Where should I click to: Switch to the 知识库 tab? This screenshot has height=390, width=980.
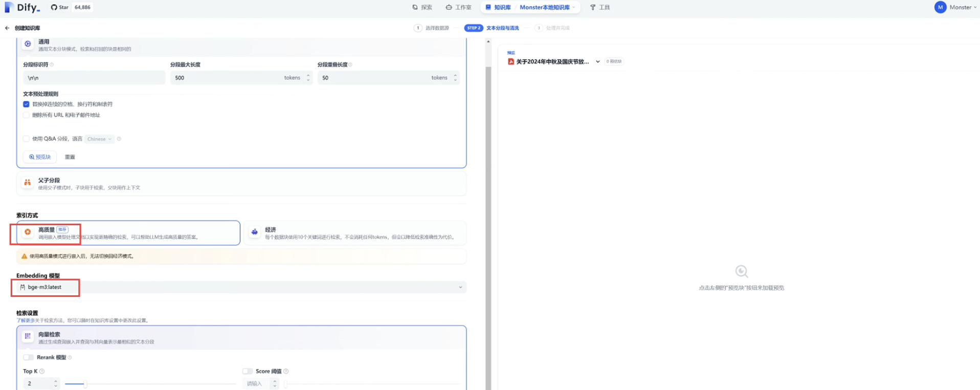[x=498, y=7]
